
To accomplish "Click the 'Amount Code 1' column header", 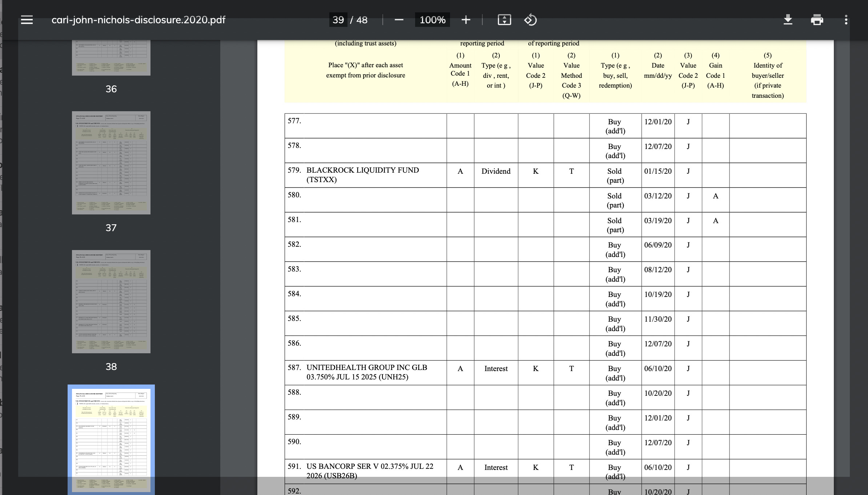I will [x=460, y=69].
